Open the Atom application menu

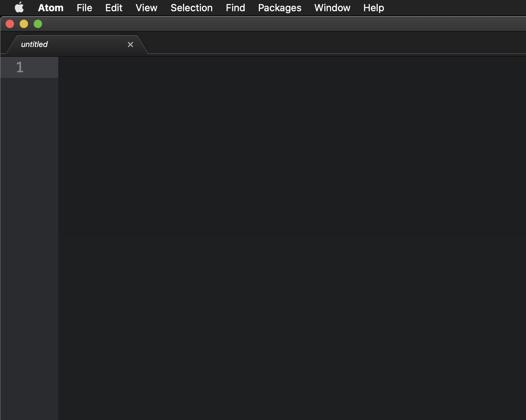(x=50, y=8)
